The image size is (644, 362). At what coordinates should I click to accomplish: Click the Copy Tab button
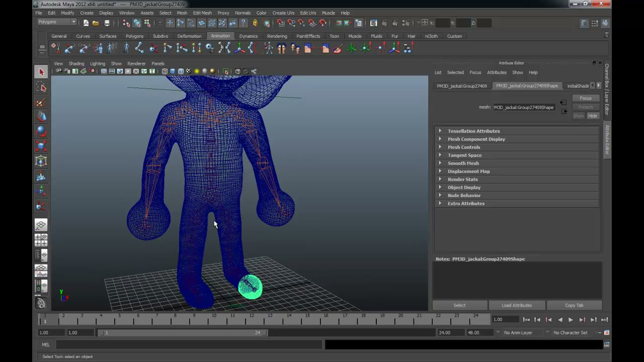tap(574, 305)
